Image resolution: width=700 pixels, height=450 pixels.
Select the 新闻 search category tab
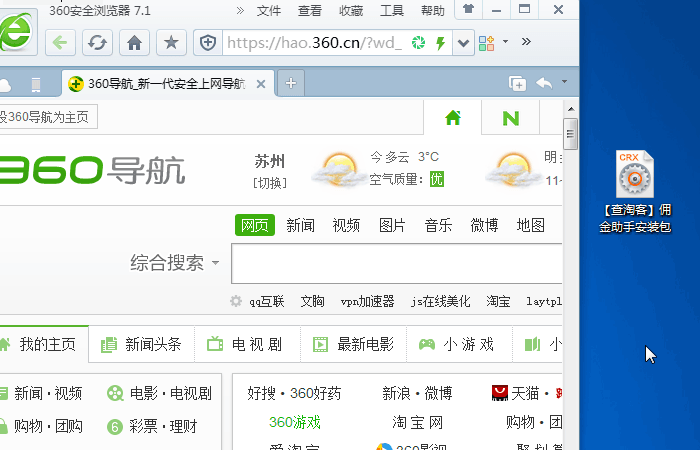pyautogui.click(x=300, y=225)
